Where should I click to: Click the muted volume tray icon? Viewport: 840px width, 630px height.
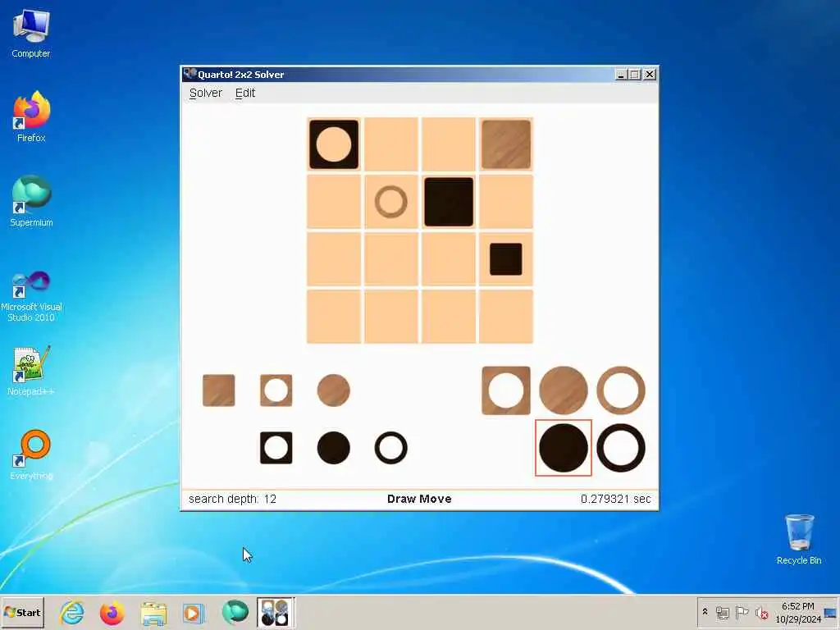coord(761,612)
